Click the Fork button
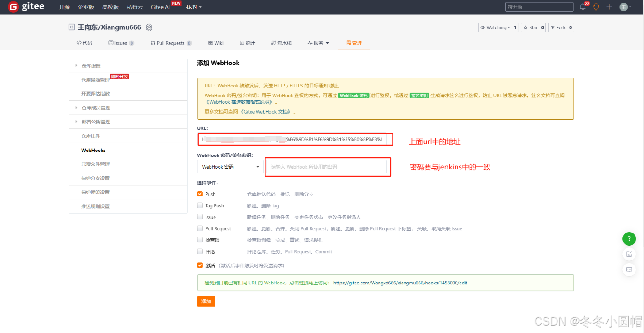 coord(557,27)
